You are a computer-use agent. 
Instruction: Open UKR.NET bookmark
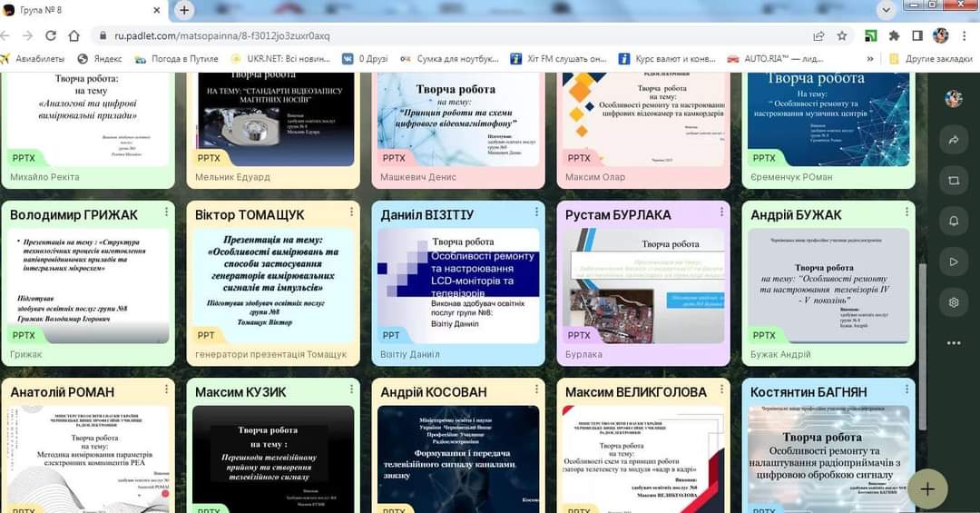pos(280,59)
